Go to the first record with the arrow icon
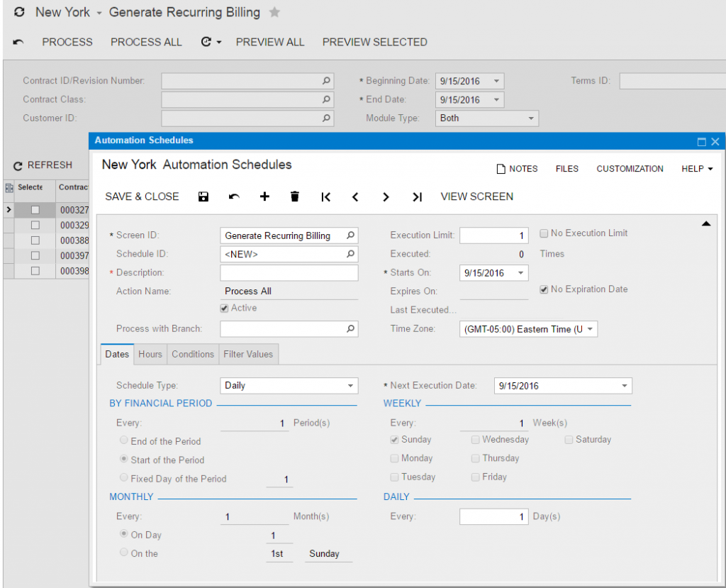This screenshot has height=588, width=726. (x=325, y=196)
